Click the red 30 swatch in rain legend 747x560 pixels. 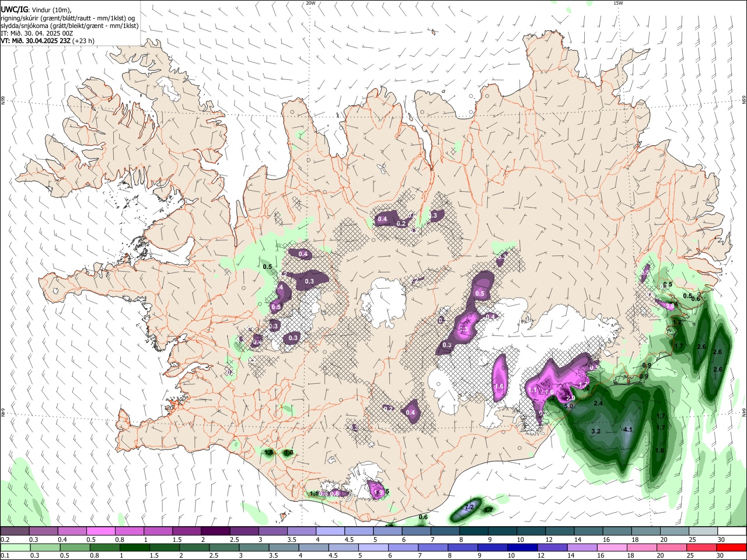pos(732,548)
